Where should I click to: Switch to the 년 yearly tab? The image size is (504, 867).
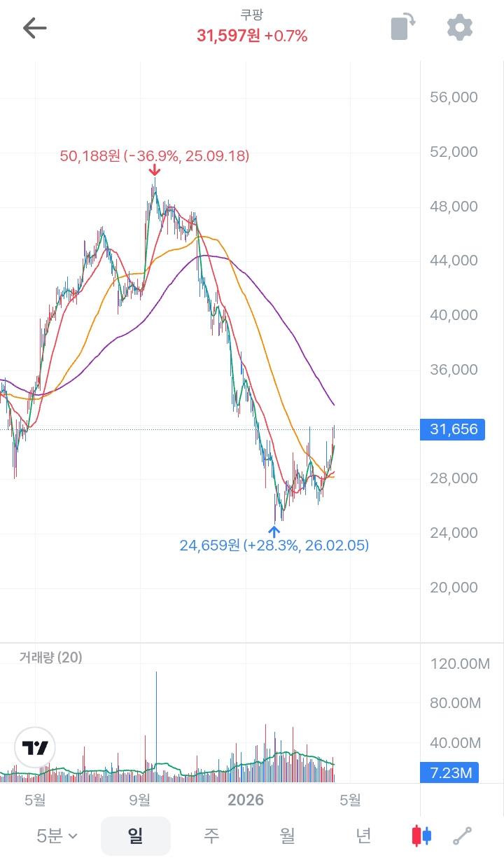click(x=363, y=835)
